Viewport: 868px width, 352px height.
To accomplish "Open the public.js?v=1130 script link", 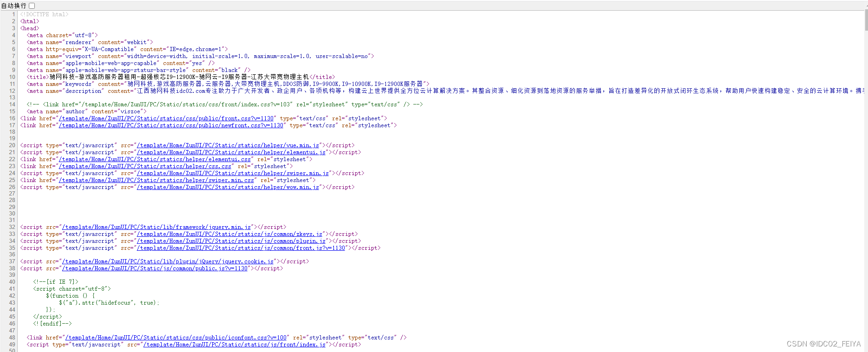I will pyautogui.click(x=155, y=268).
